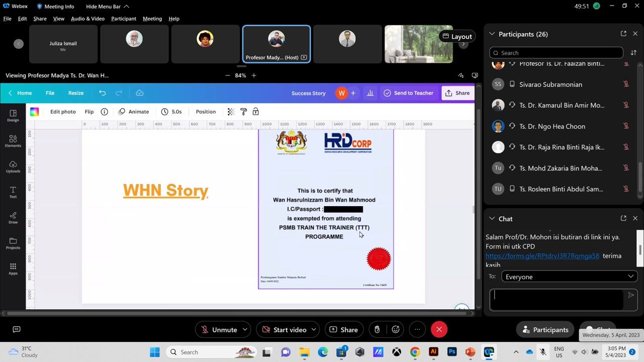This screenshot has width=644, height=362.
Task: Pop out the Chat panel
Action: coord(623,218)
